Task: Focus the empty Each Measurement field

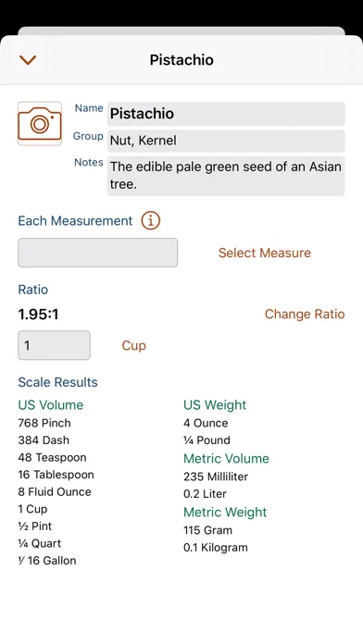Action: [98, 253]
